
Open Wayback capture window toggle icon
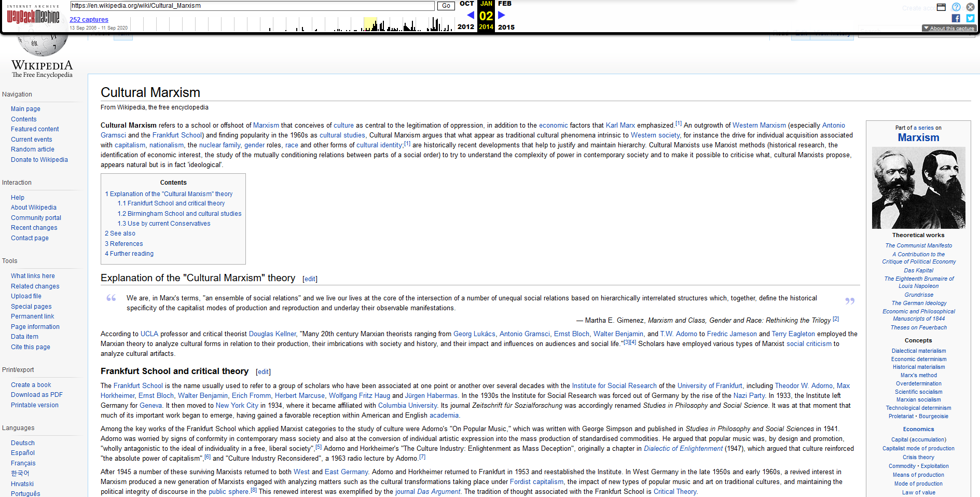coord(941,7)
